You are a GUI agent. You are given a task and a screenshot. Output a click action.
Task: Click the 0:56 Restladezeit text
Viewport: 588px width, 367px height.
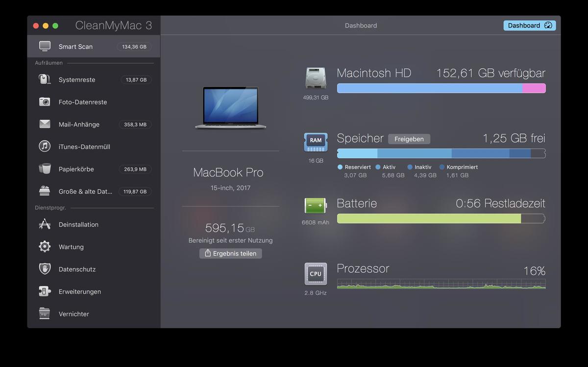[x=500, y=203]
